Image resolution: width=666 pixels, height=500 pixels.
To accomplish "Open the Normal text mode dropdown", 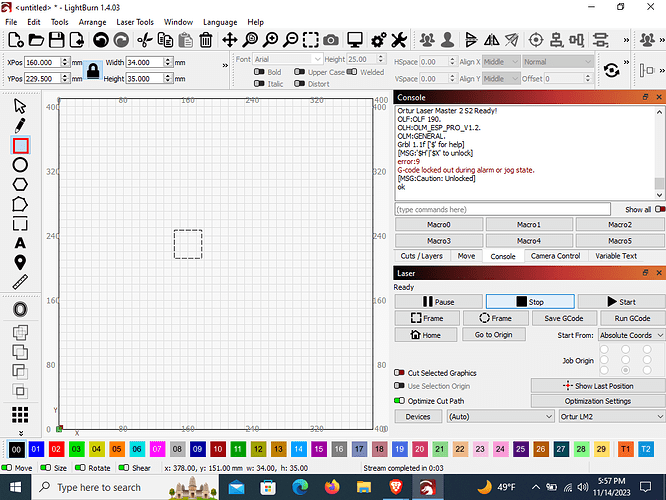I will tap(558, 62).
